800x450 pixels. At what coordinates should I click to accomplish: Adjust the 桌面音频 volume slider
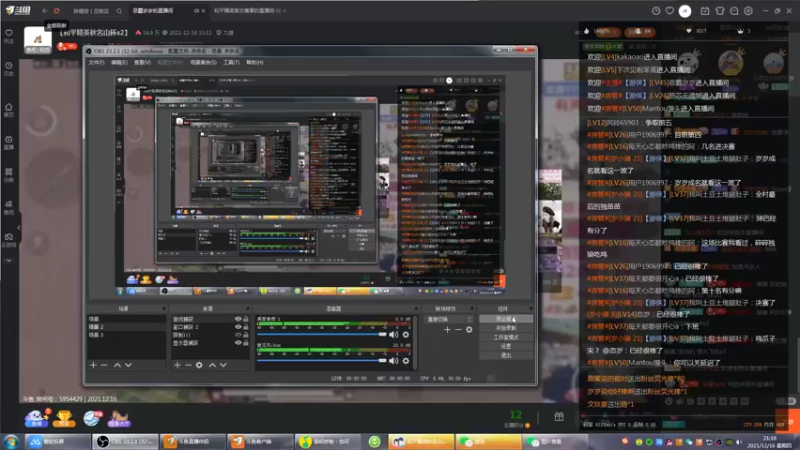coord(321,335)
